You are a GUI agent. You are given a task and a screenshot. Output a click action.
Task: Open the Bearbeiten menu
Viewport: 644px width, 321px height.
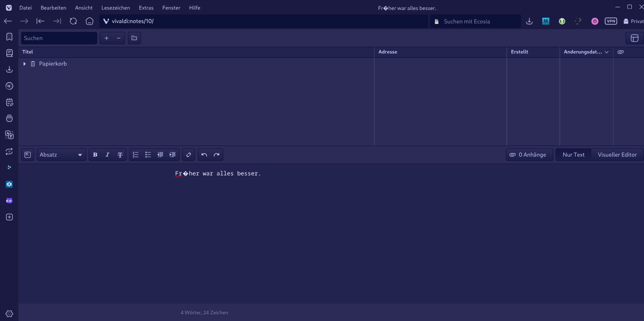[x=53, y=8]
